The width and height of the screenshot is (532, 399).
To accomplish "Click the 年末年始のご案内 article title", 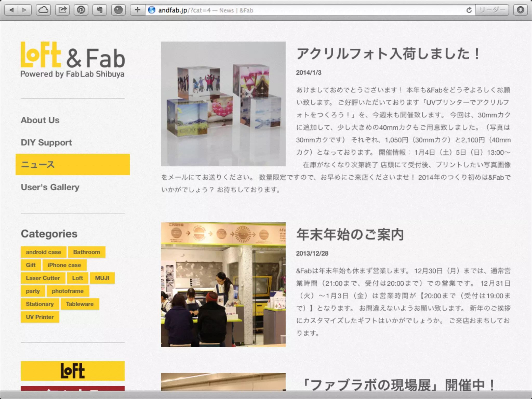I will pyautogui.click(x=350, y=235).
